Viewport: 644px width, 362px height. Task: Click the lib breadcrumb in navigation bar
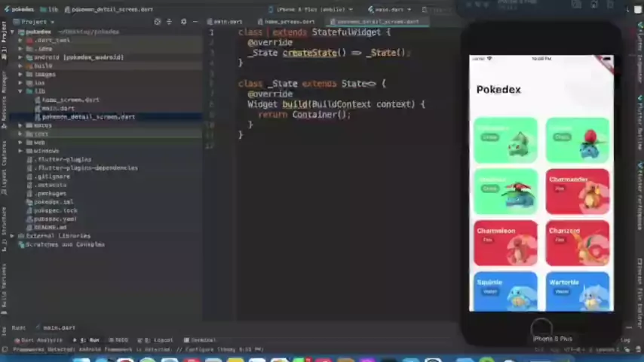pyautogui.click(x=49, y=9)
